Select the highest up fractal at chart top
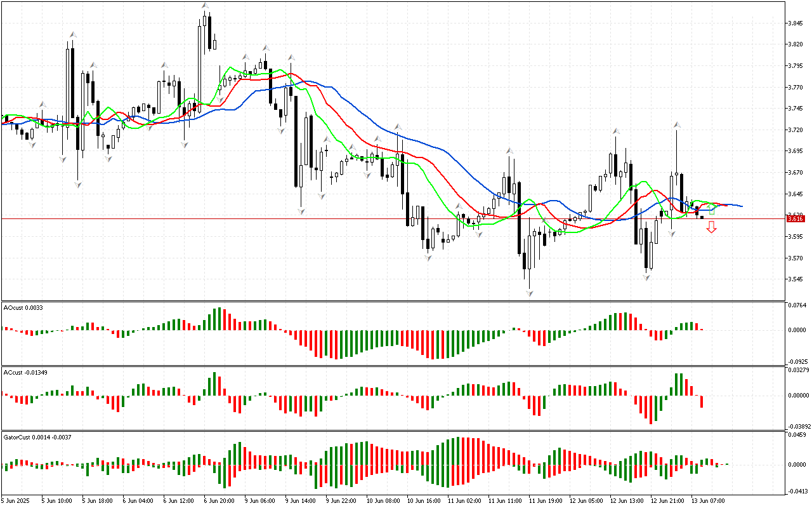Image resolution: width=812 pixels, height=508 pixels. click(205, 6)
